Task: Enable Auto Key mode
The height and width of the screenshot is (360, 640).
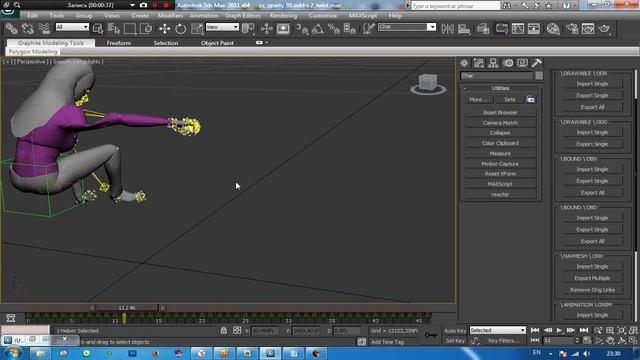Action: point(455,331)
